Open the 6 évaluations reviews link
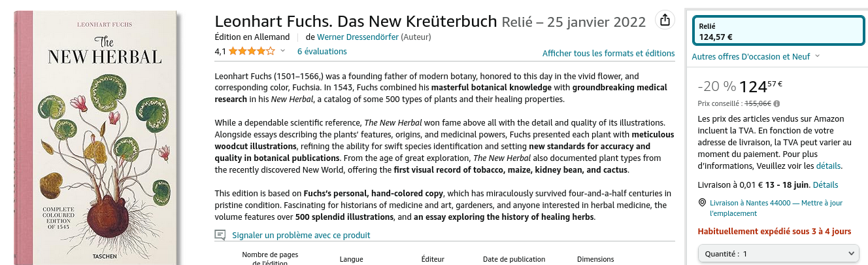This screenshot has width=868, height=265. (x=322, y=51)
